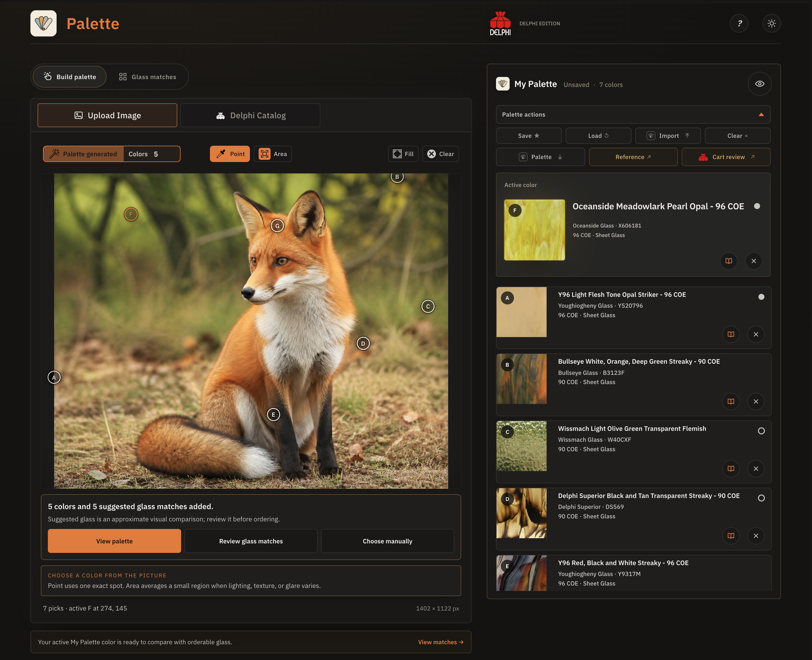Image resolution: width=812 pixels, height=660 pixels.
Task: Remove Bullseye White, Orange, Deep Green Streaky
Action: pos(756,401)
